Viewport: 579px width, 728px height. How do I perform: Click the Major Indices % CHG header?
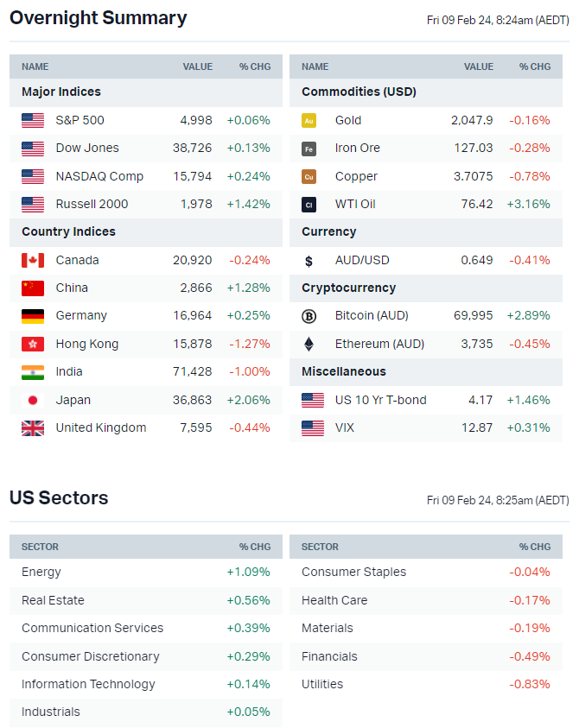pos(255,66)
